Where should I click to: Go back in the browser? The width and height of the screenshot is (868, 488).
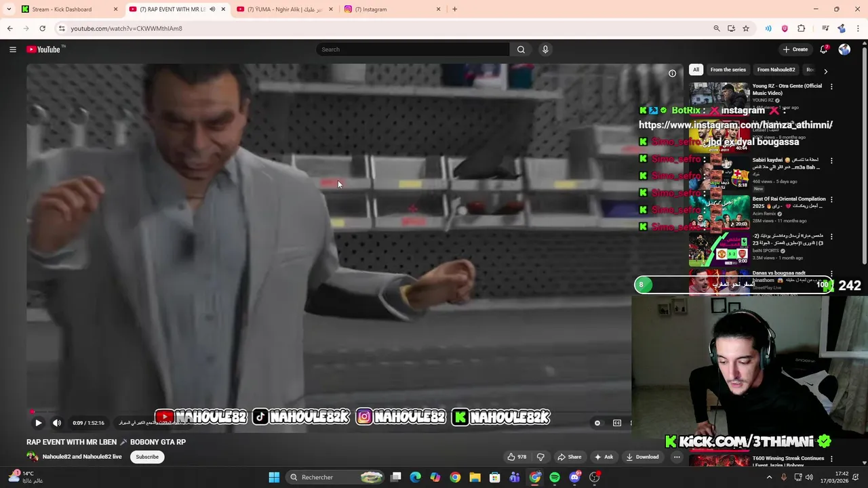click(9, 28)
